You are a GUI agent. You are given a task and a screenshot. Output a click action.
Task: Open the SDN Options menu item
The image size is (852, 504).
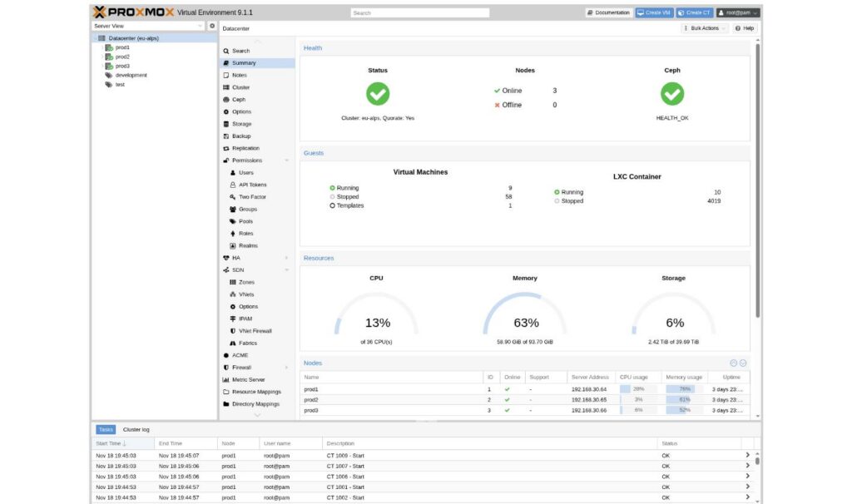[258, 307]
